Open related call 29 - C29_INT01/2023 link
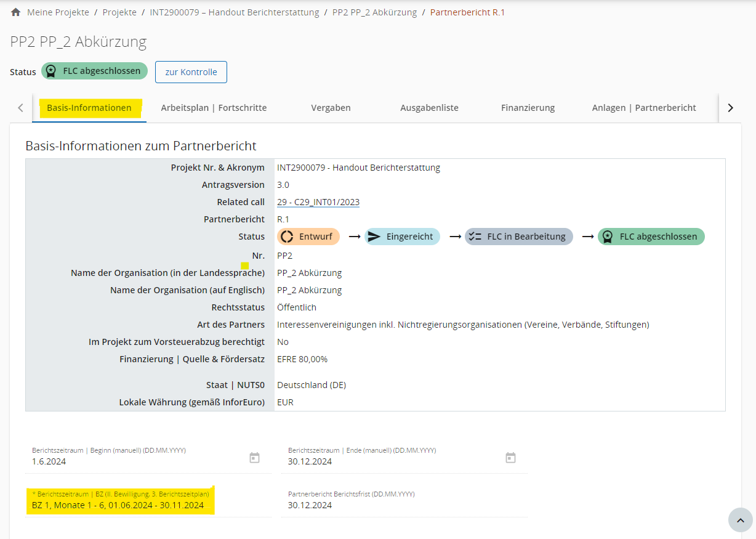 pos(318,202)
